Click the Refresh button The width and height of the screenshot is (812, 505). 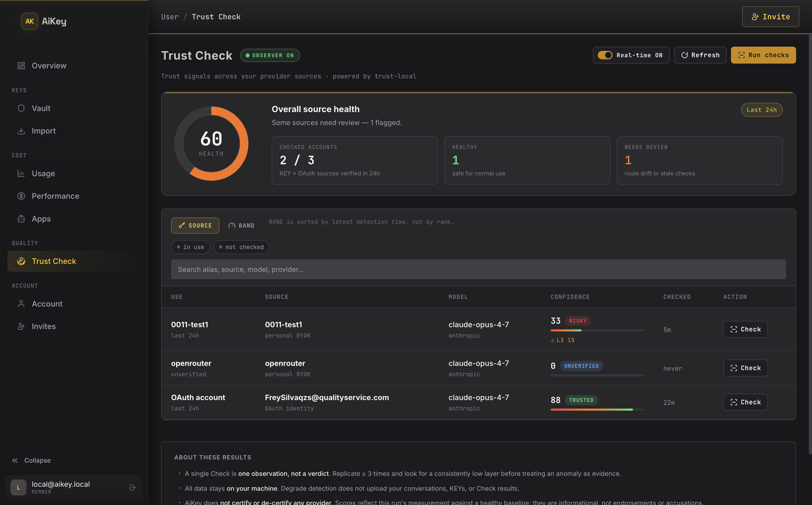coord(700,55)
